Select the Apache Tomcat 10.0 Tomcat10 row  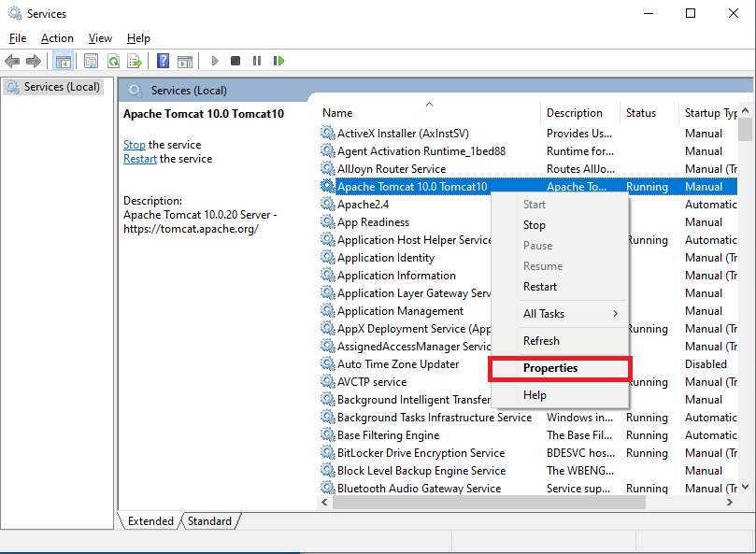pos(528,186)
